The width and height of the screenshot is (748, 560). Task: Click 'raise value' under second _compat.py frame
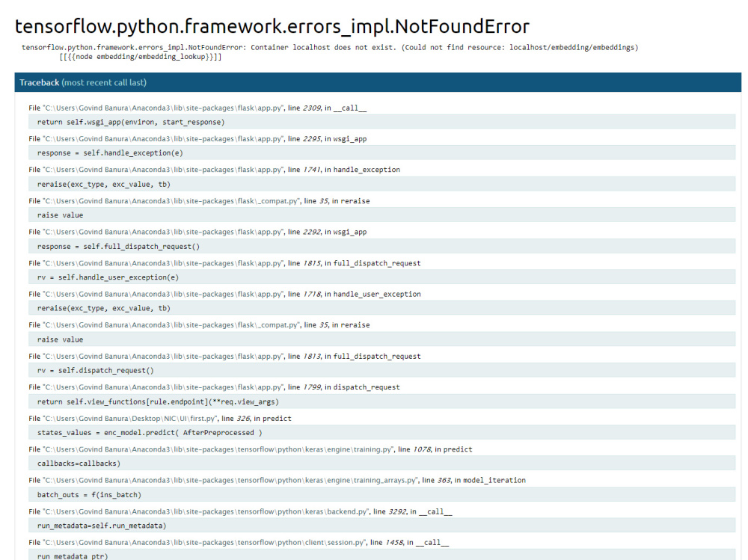(381, 339)
